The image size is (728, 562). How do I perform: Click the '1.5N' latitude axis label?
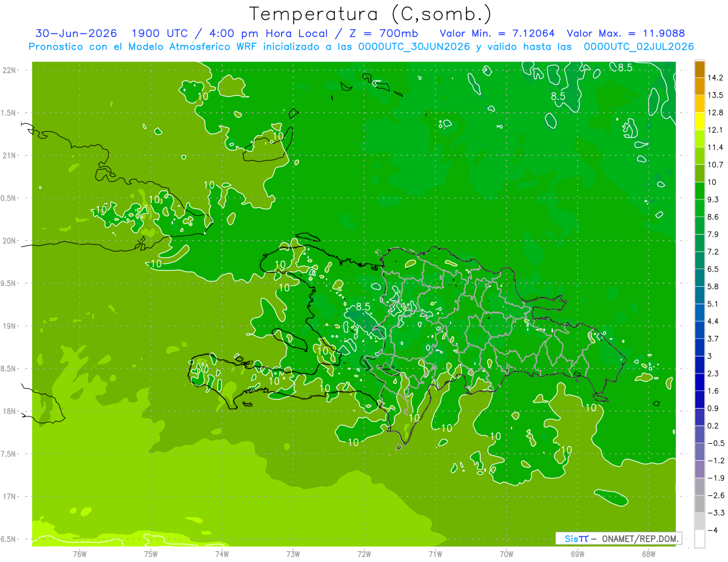(10, 113)
